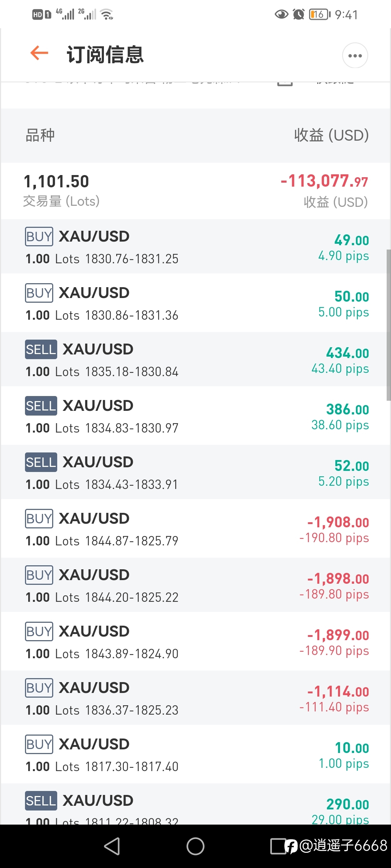391x868 pixels.
Task: Open the three-dots more options menu
Action: 355,55
